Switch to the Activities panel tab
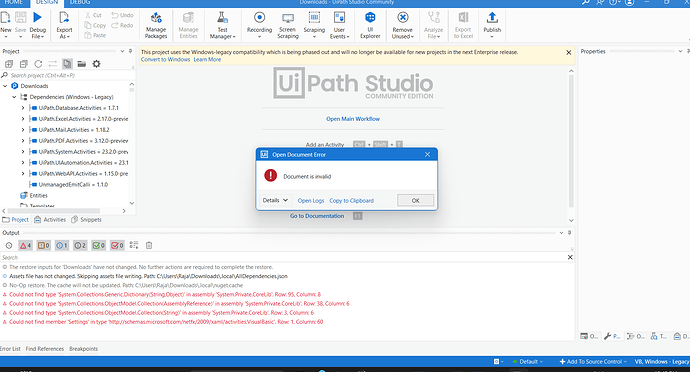 tap(50, 219)
